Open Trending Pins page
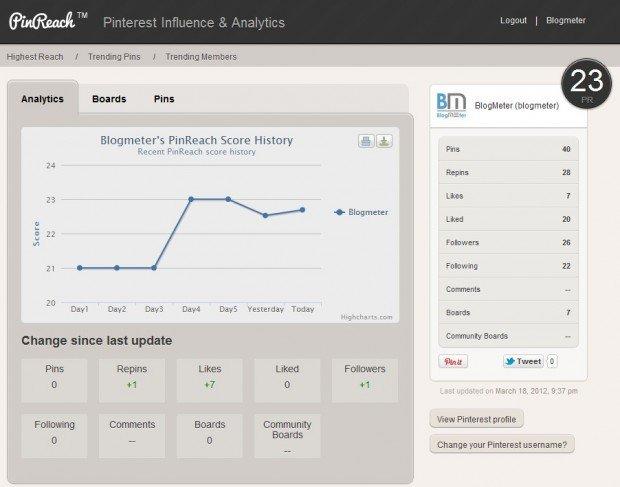The image size is (620, 487). [114, 57]
